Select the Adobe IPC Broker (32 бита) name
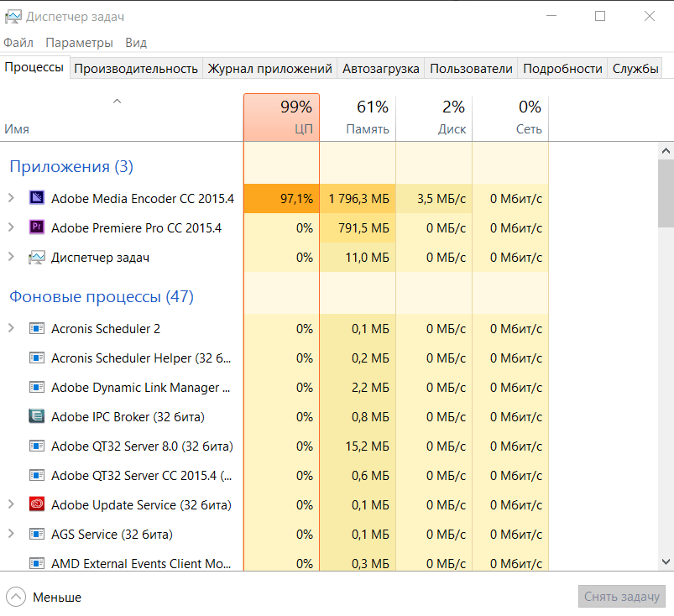 (128, 417)
